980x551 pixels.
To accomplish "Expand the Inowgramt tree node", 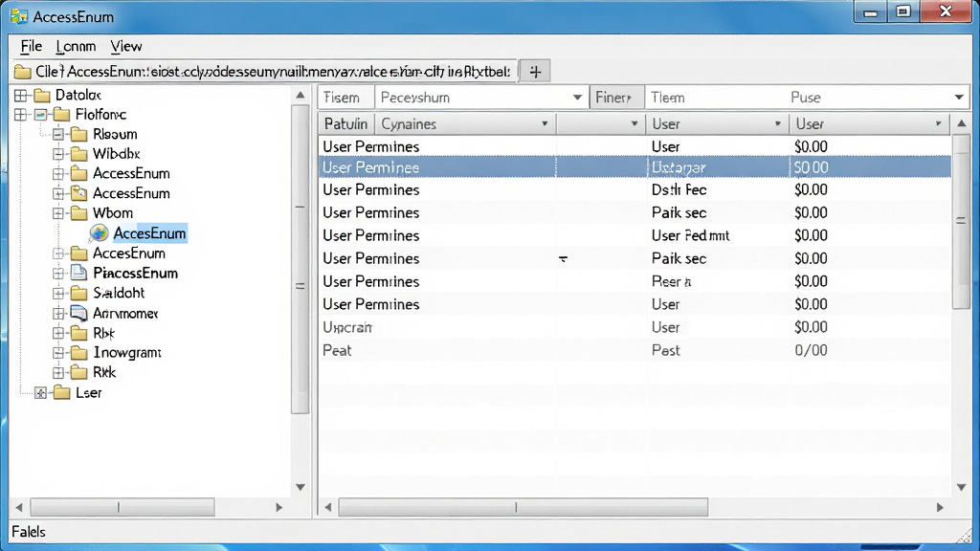I will pos(58,353).
